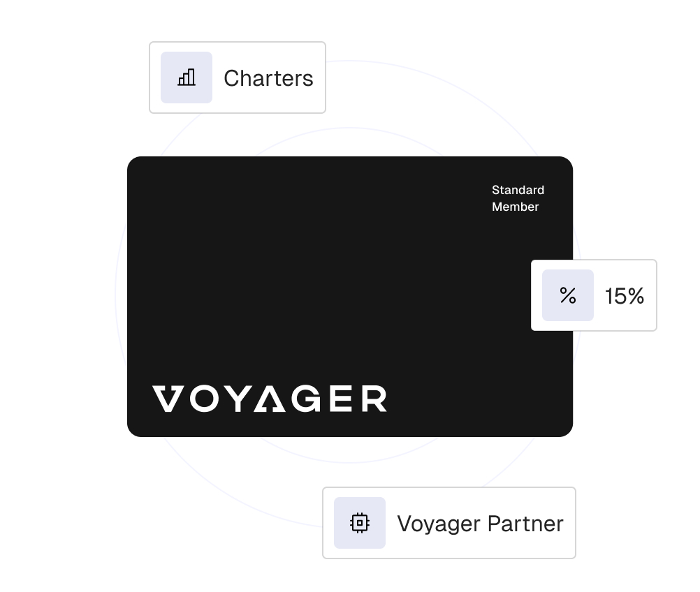The width and height of the screenshot is (700, 592).
Task: Click the first letter V of the VOYAGER logo
Action: point(166,399)
